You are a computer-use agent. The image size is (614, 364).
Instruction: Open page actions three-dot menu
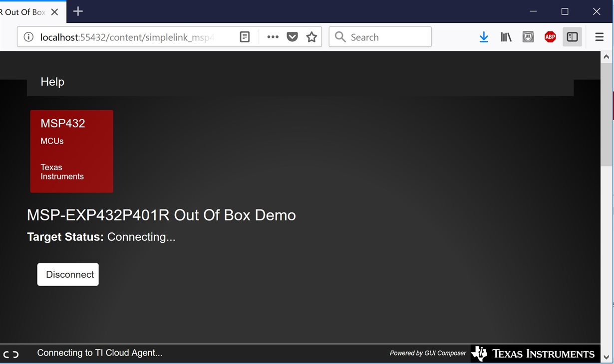pos(273,37)
